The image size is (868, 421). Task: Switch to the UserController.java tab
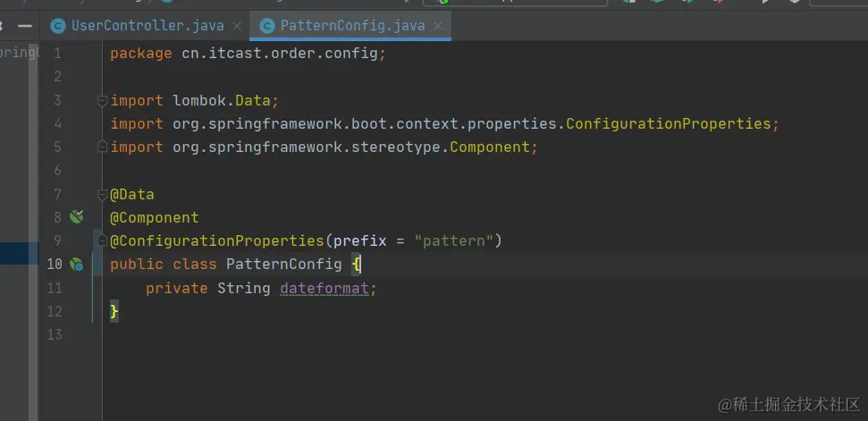tap(146, 25)
